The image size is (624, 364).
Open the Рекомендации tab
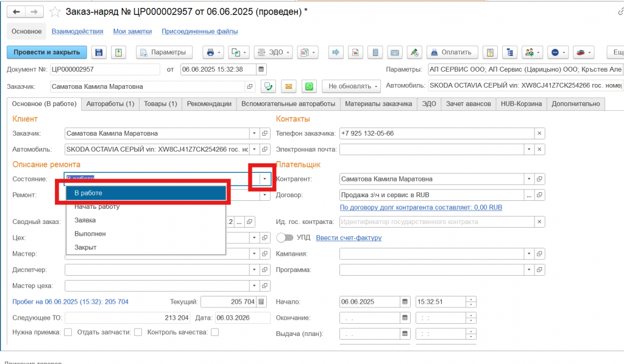tap(209, 104)
